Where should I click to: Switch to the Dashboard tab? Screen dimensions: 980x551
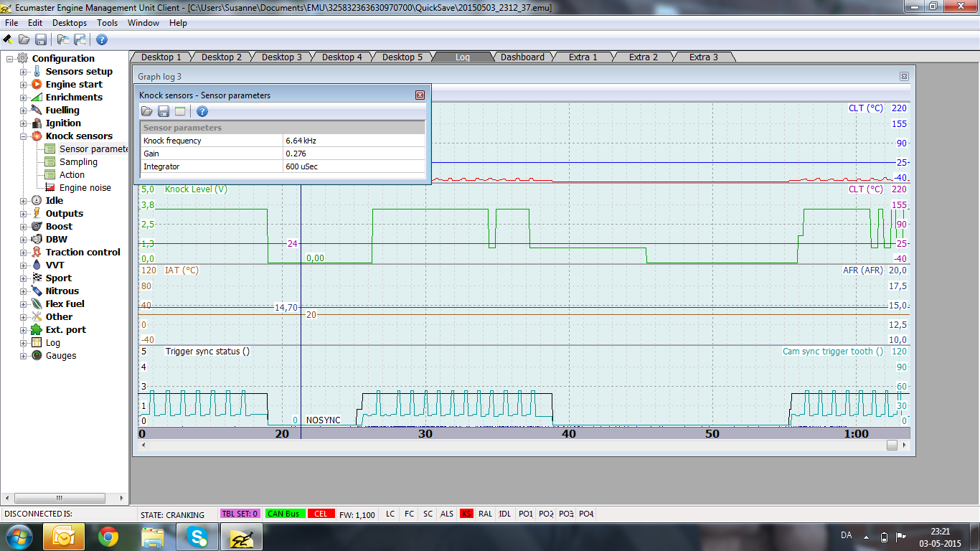pos(522,57)
